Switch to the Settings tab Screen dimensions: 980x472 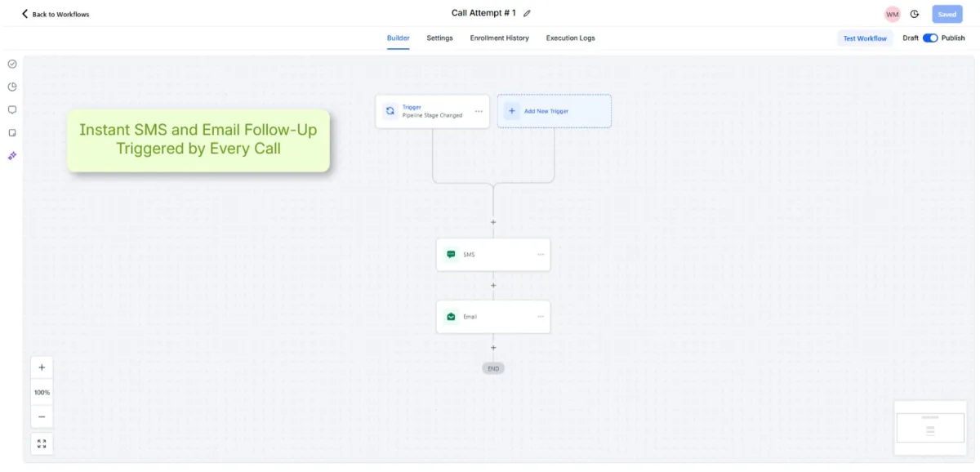point(439,38)
